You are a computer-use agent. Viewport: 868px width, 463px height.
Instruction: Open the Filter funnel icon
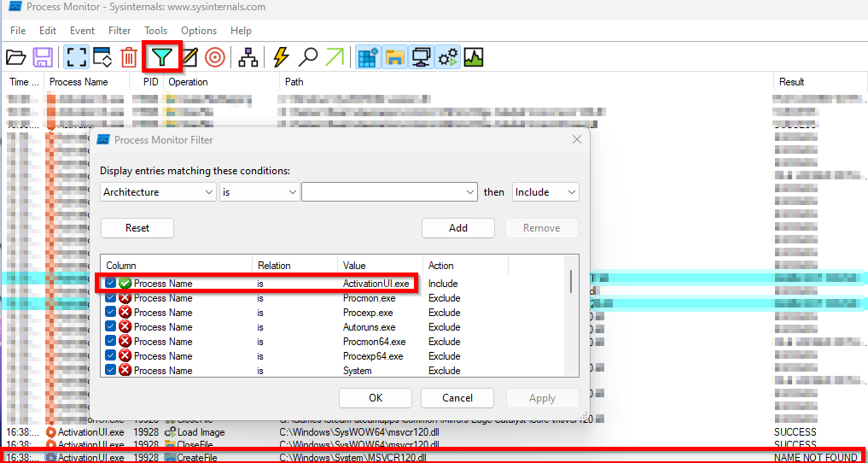coord(161,56)
